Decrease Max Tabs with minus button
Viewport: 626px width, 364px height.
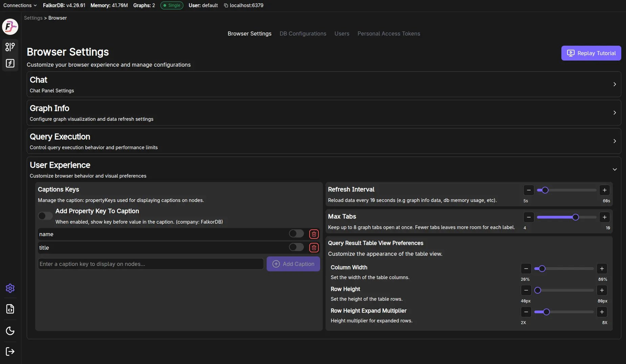529,217
